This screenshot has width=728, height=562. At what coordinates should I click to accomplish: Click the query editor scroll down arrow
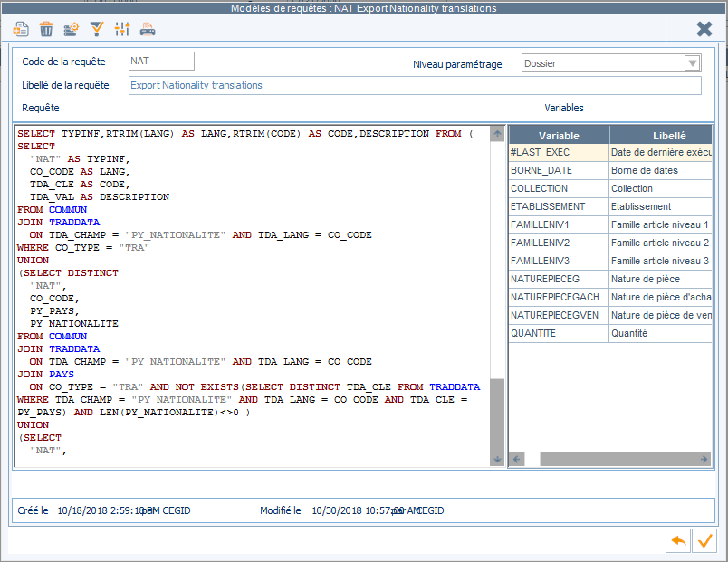pyautogui.click(x=497, y=459)
